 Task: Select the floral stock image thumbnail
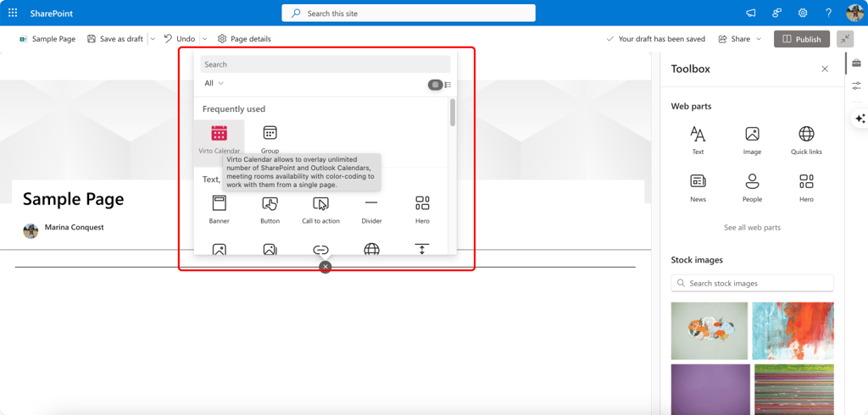tap(709, 331)
